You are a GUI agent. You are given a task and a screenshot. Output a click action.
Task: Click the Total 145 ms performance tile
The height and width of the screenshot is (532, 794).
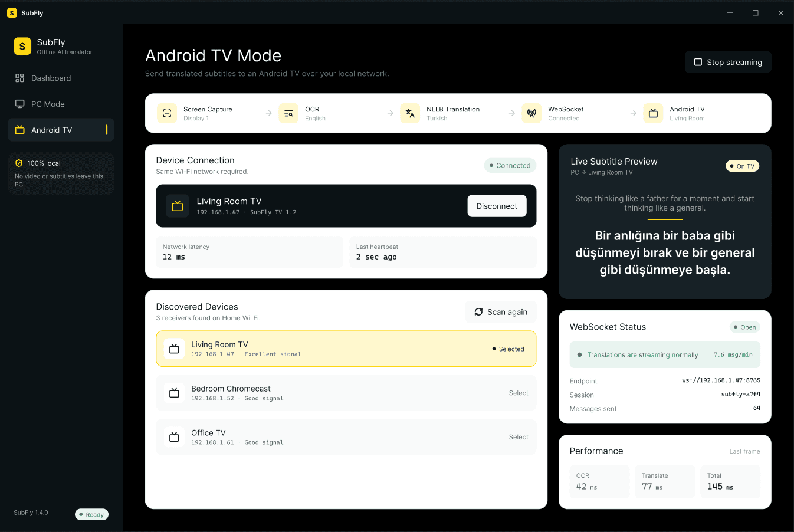730,482
